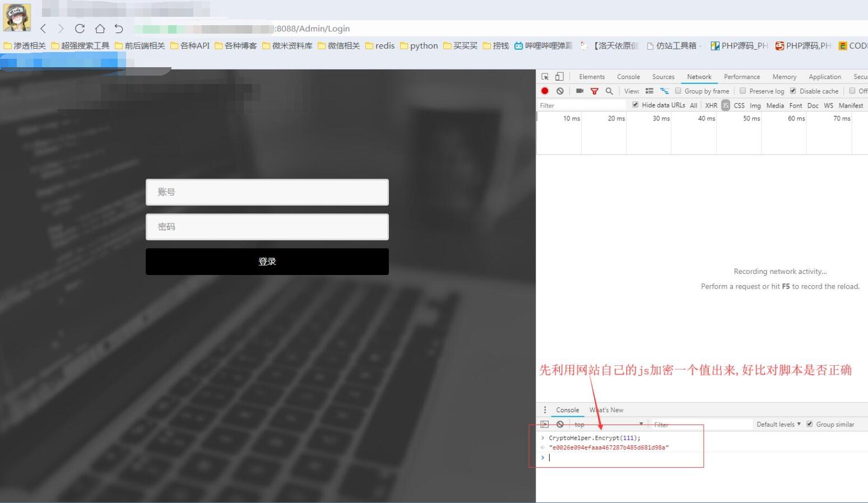Show console sidebar icon
The width and height of the screenshot is (868, 503).
pyautogui.click(x=545, y=425)
